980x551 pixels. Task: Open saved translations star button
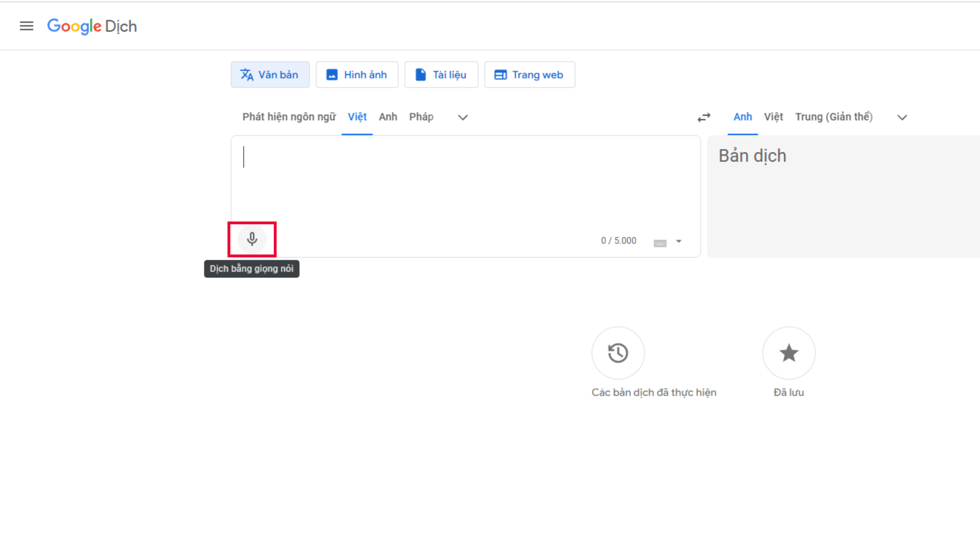(789, 353)
